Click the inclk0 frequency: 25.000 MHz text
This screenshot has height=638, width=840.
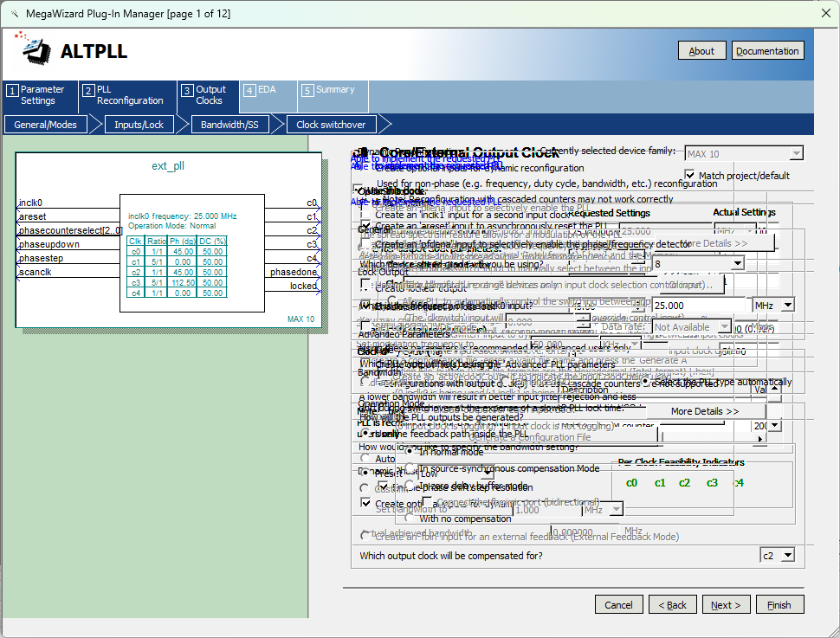click(182, 216)
